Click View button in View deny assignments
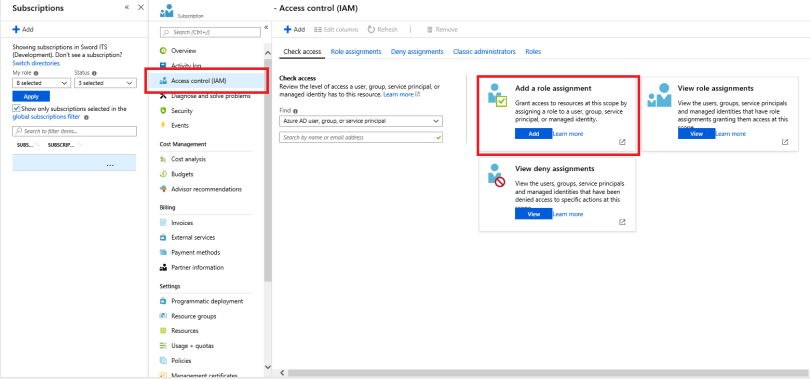Image resolution: width=810 pixels, height=379 pixels. pyautogui.click(x=534, y=214)
